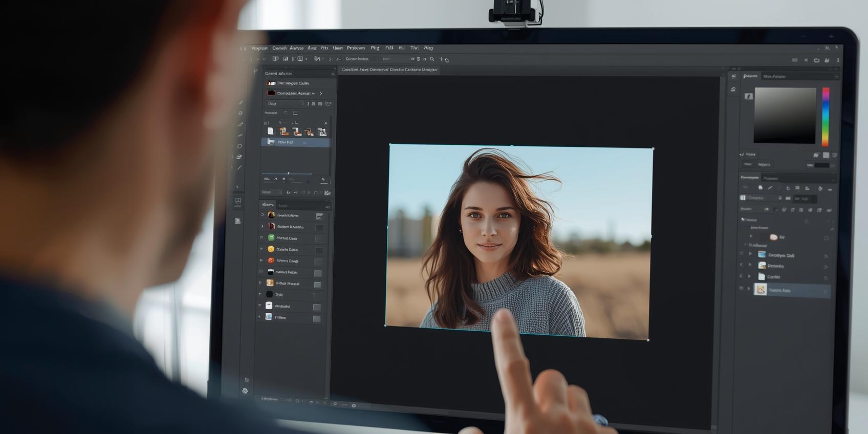The height and width of the screenshot is (434, 868).
Task: Toggle the square box on the yellow circle row
Action: coord(319,250)
